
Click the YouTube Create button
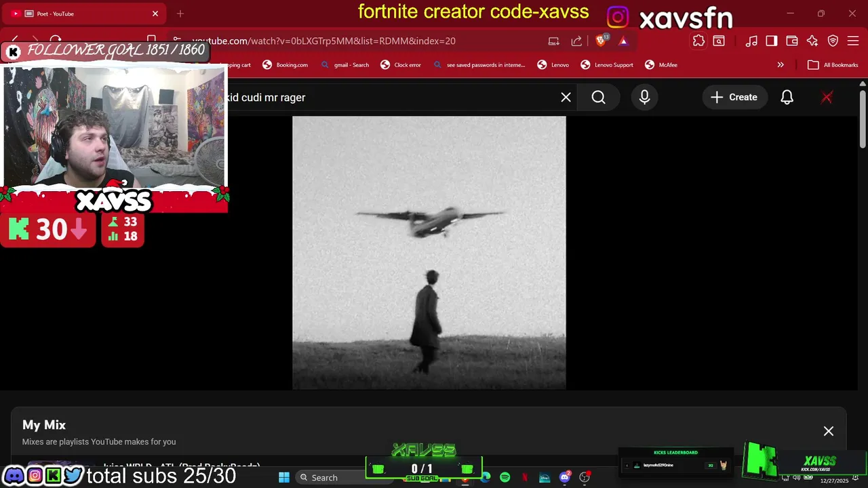coord(734,98)
